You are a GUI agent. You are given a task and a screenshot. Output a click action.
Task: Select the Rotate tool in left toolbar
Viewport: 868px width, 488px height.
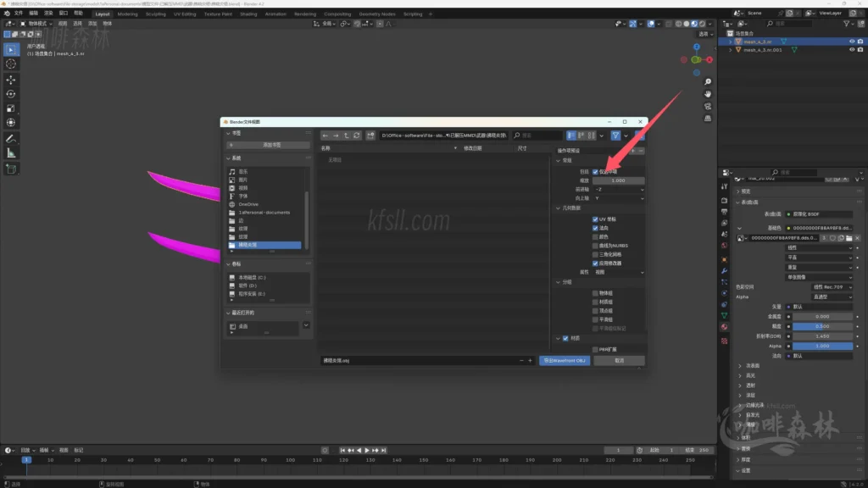tap(11, 94)
